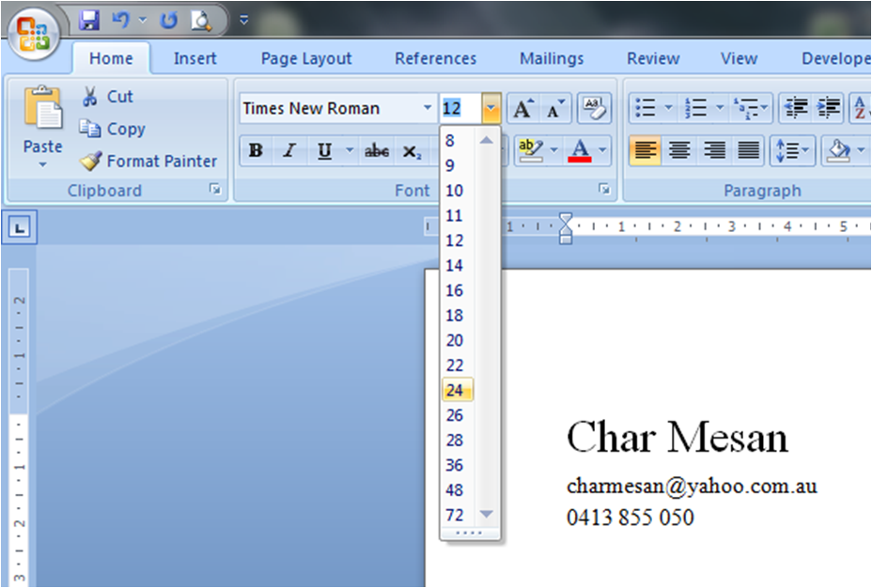Click the Grow Font icon
This screenshot has width=872, height=588.
[522, 108]
